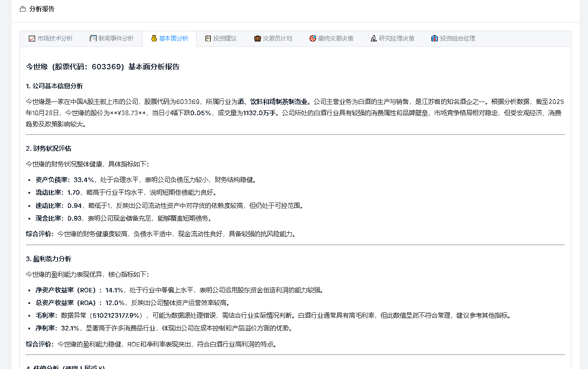Click the microscope icon on 研究经理决策 tab

[373, 39]
